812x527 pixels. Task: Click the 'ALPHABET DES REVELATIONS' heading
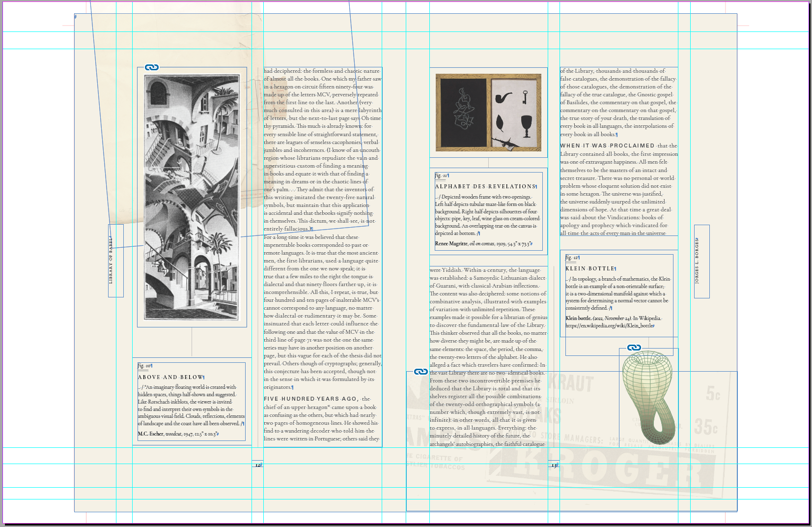[486, 186]
